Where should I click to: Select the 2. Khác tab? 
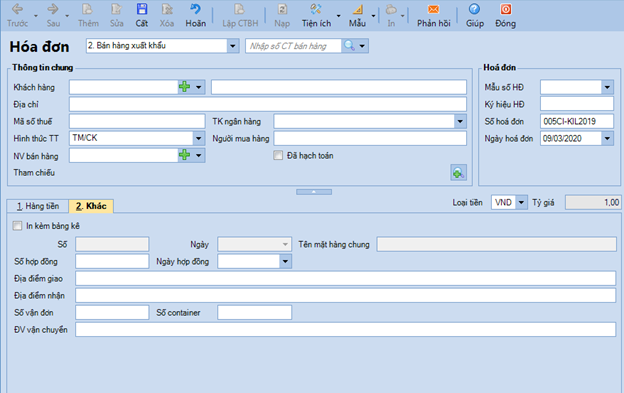[x=91, y=206]
